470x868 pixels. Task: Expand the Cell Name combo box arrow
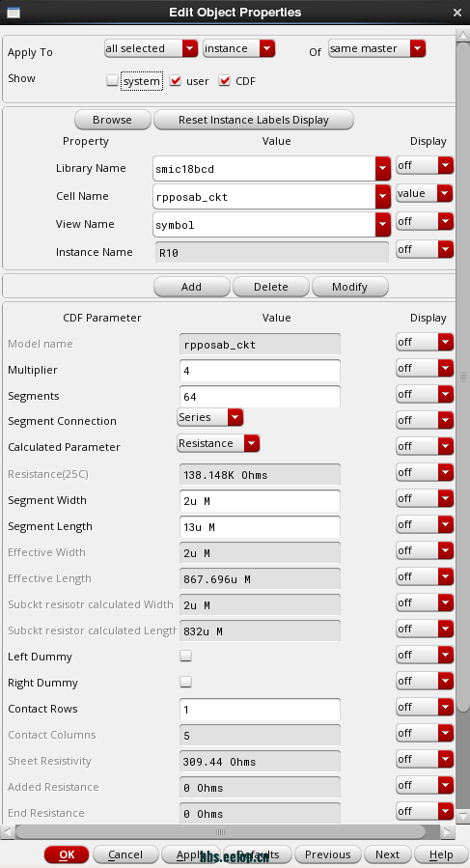(x=382, y=197)
